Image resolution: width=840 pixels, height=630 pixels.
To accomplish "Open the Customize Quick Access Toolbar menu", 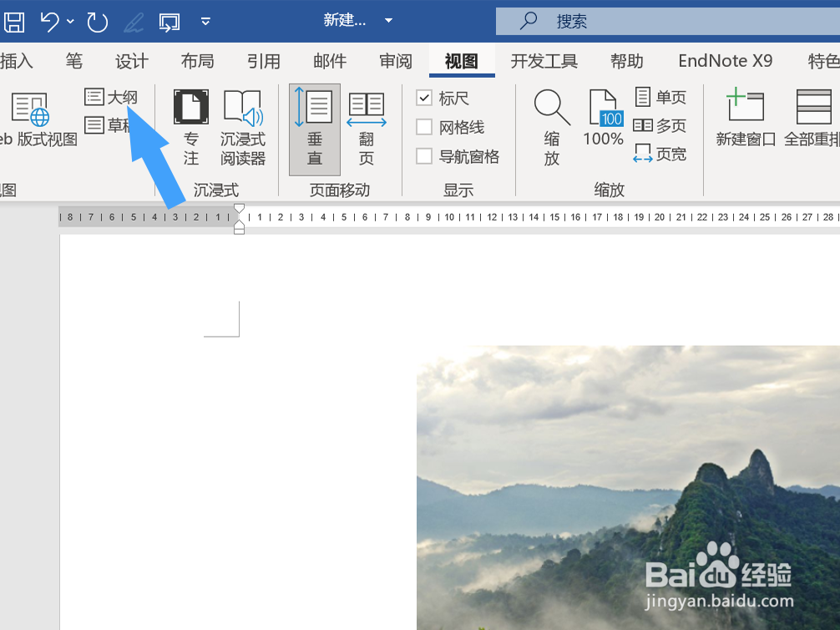I will [205, 22].
